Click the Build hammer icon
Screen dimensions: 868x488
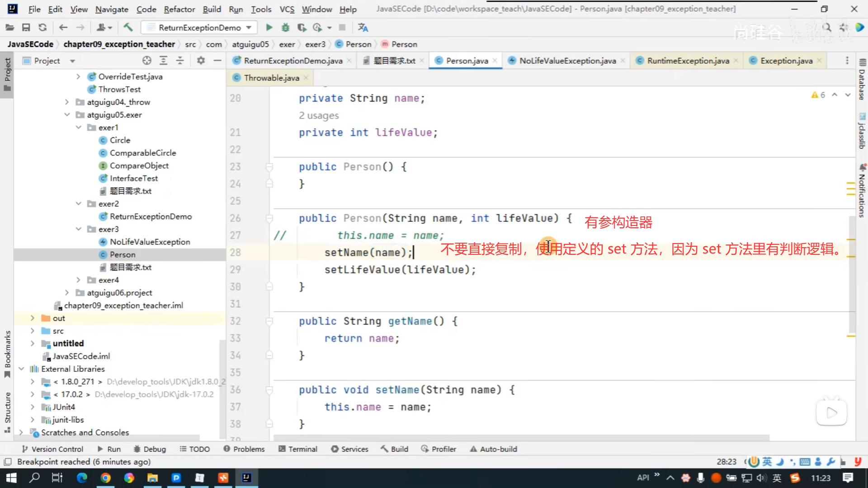(x=128, y=28)
